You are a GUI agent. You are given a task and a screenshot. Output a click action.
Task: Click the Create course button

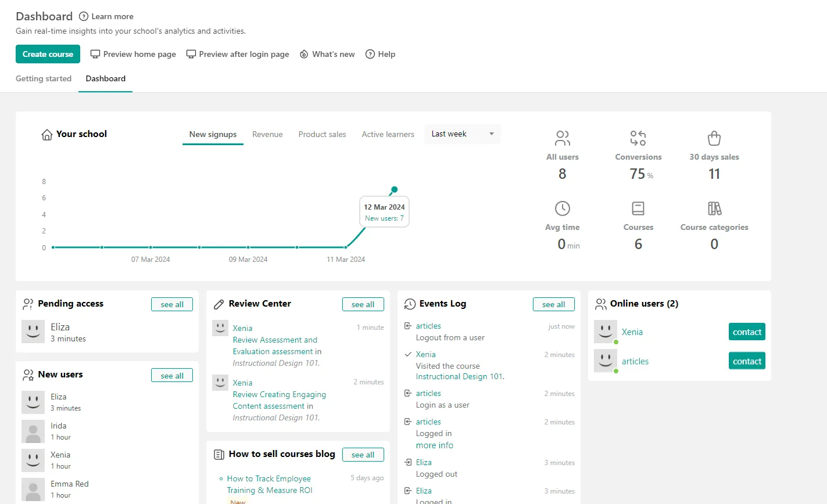[x=48, y=53]
